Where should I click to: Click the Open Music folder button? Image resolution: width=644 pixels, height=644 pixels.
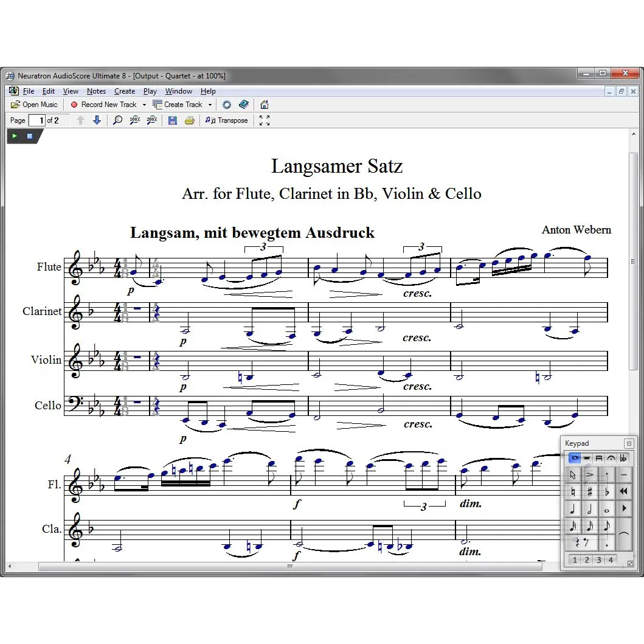35,105
